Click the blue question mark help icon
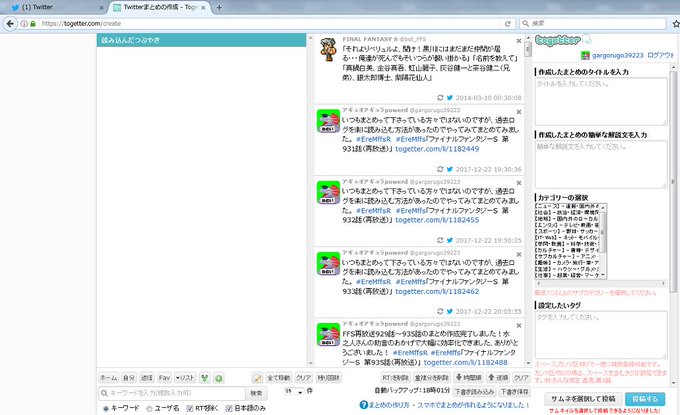Screen dimensions: 680x415 point(363,405)
